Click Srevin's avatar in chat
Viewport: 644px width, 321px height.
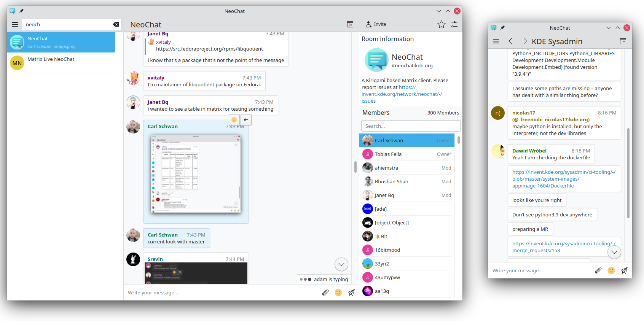click(133, 259)
